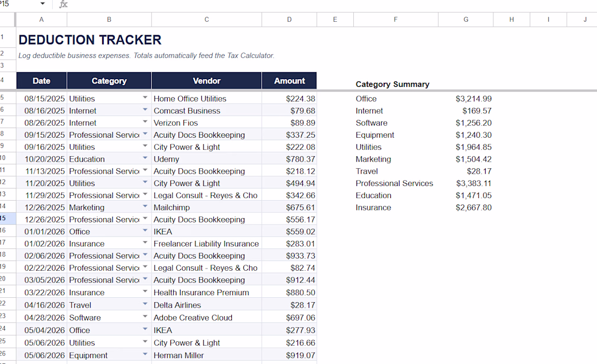
Task: Select the 04/16/2026 date cell
Action: pos(41,305)
